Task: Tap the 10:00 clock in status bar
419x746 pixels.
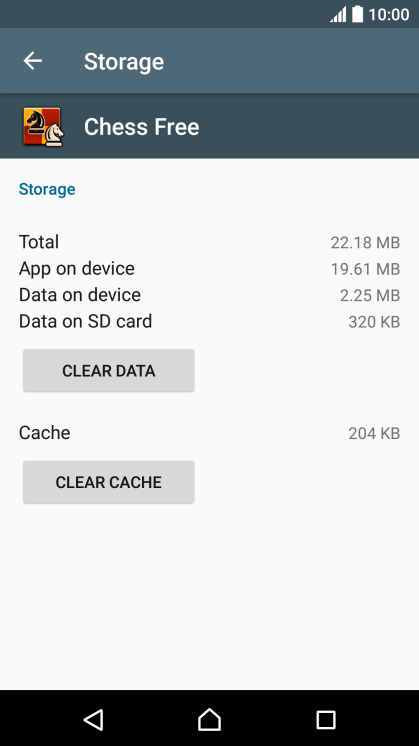Action: (x=389, y=15)
